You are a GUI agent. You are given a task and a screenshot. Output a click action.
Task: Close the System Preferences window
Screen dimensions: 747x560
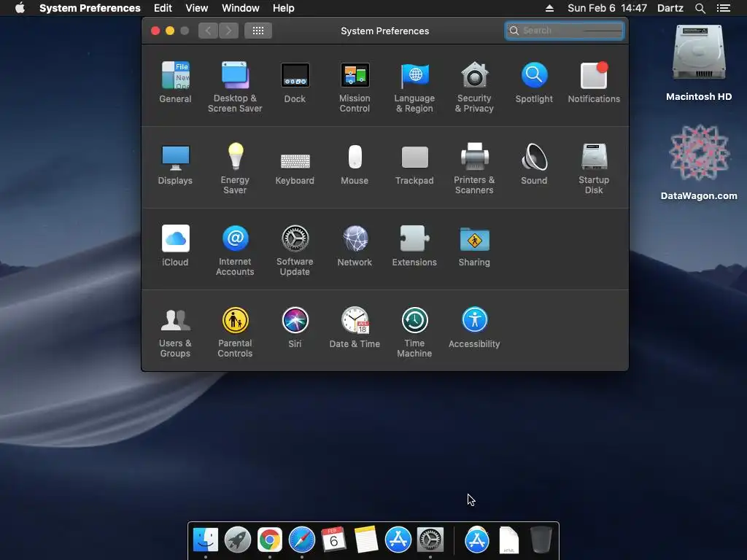point(155,31)
